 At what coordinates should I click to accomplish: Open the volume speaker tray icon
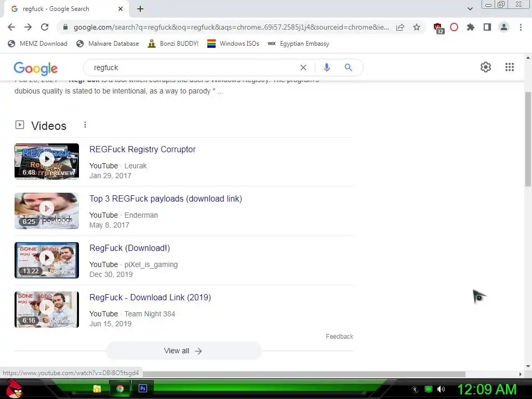coord(441,389)
